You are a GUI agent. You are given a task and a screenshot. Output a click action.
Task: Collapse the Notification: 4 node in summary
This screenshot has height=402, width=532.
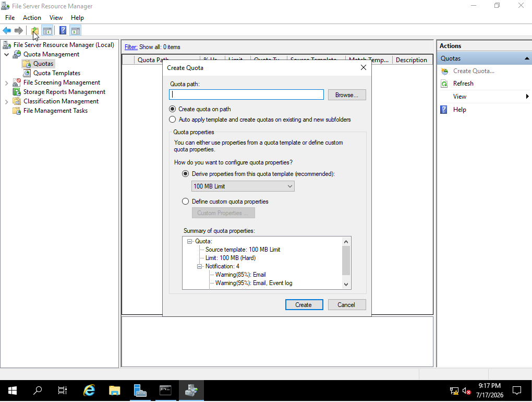[x=199, y=267]
